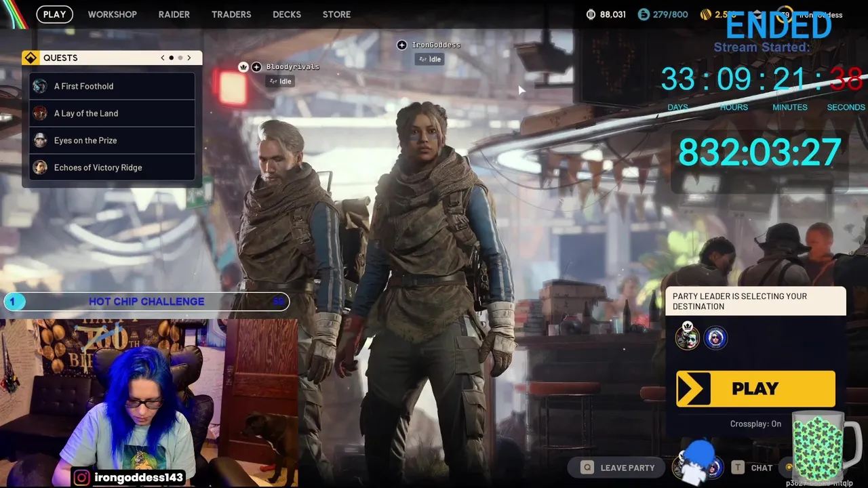868x488 pixels.
Task: Switch to the WORKSHOP tab
Action: [x=112, y=14]
